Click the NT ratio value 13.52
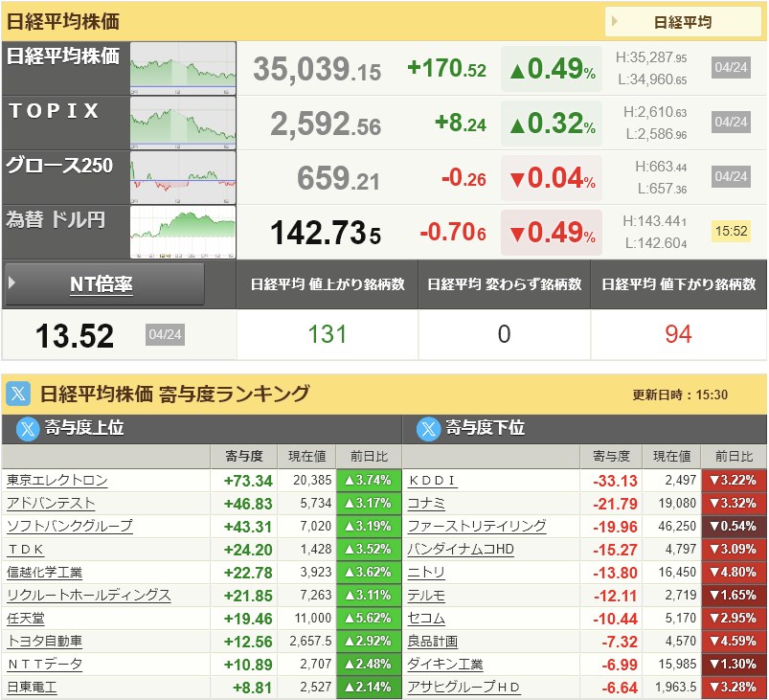The height and width of the screenshot is (700, 769). click(x=75, y=336)
